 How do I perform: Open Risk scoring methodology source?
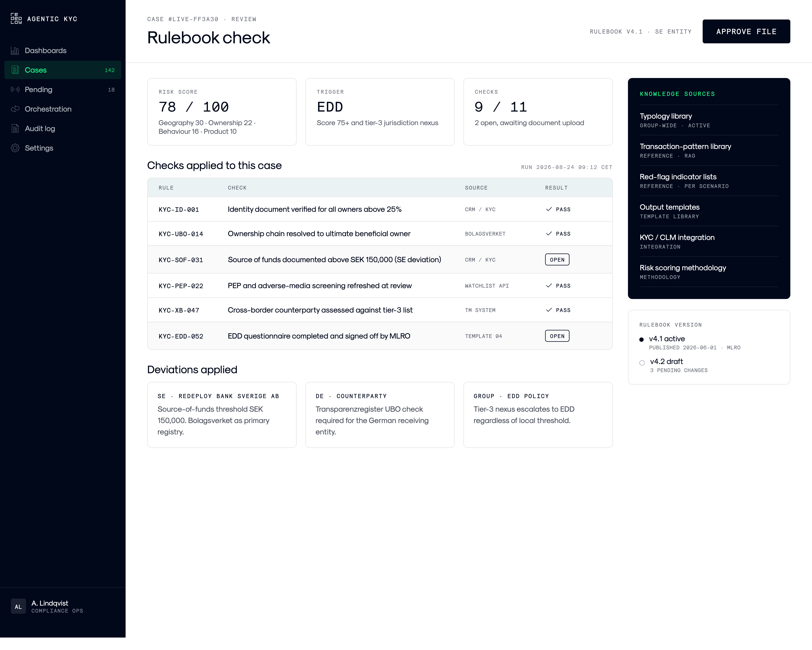coord(709,272)
